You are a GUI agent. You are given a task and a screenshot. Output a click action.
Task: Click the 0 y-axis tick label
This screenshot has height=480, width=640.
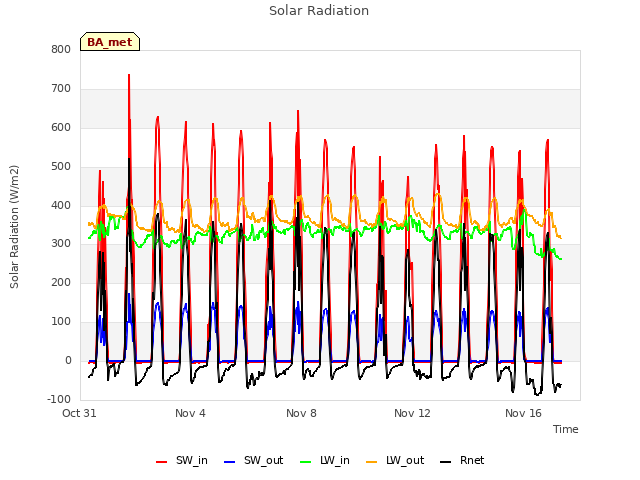[x=68, y=360]
